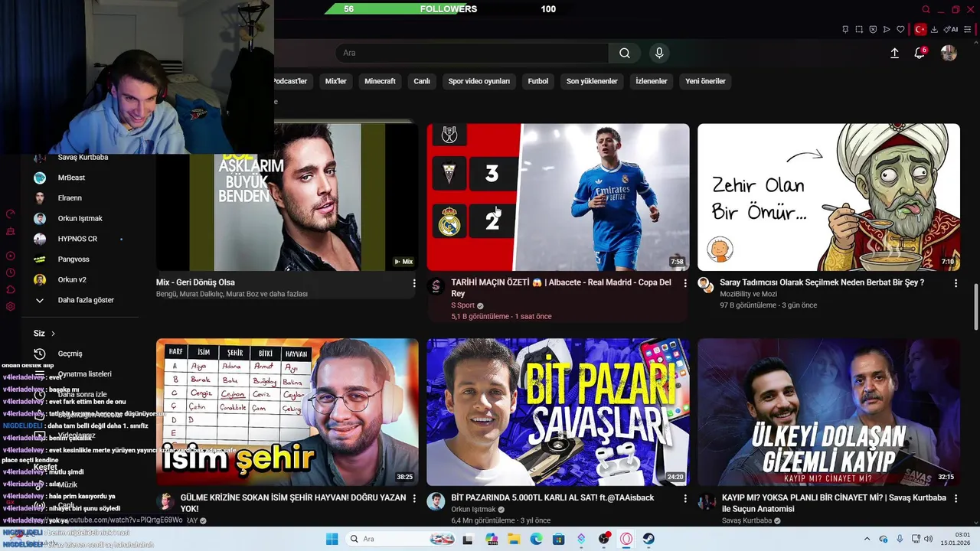Click the browser player send icon
980x551 pixels.
pos(887,29)
